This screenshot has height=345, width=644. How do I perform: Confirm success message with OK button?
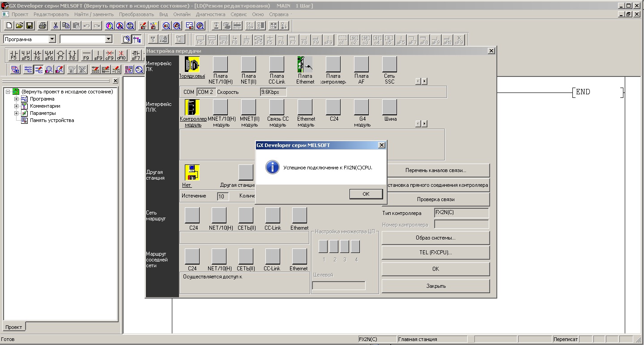point(366,194)
